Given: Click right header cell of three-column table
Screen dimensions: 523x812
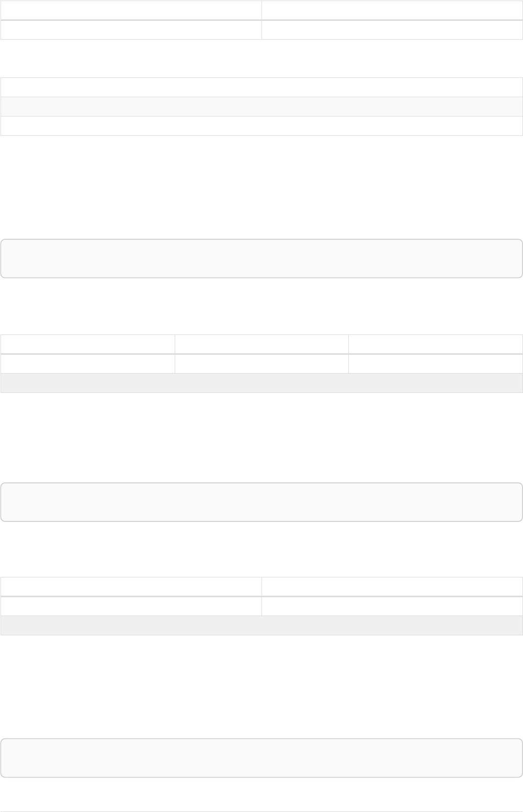Looking at the screenshot, I should click(436, 344).
